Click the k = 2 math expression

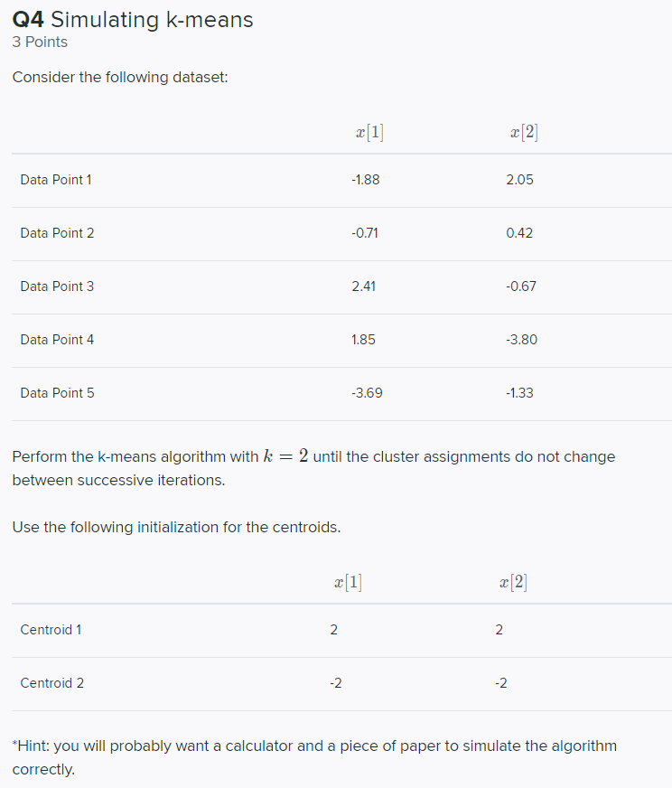coord(285,456)
